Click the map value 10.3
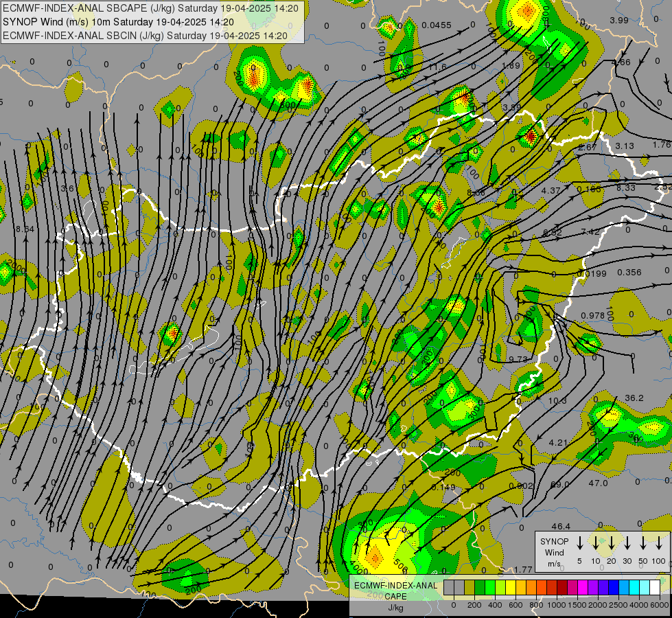The height and width of the screenshot is (618, 672). pos(557,400)
